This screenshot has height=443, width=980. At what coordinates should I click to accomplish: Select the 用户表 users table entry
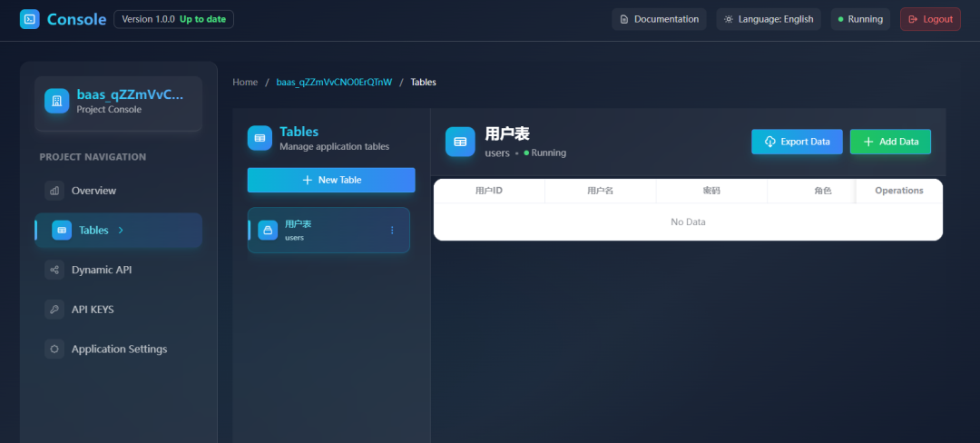click(x=328, y=230)
